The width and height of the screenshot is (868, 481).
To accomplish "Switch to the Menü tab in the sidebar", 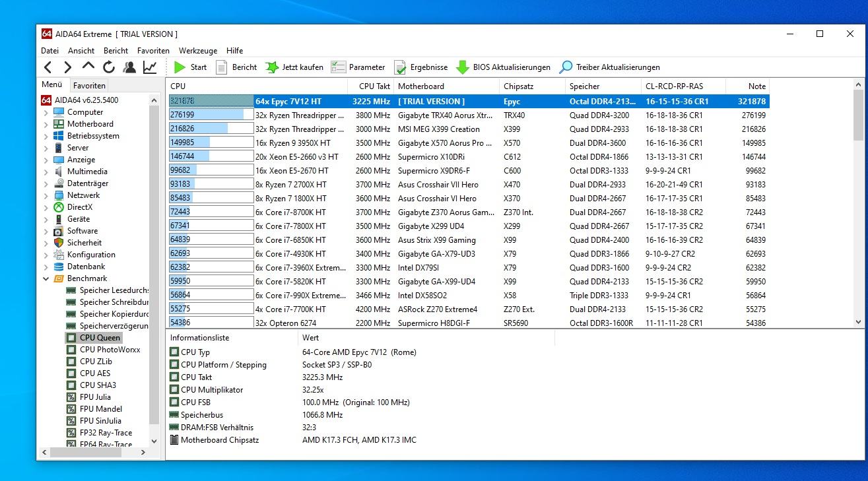I will [x=51, y=85].
